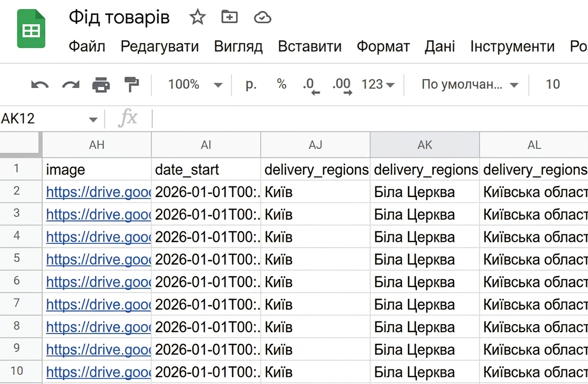Select the Paint format tool
The width and height of the screenshot is (588, 384).
point(132,84)
